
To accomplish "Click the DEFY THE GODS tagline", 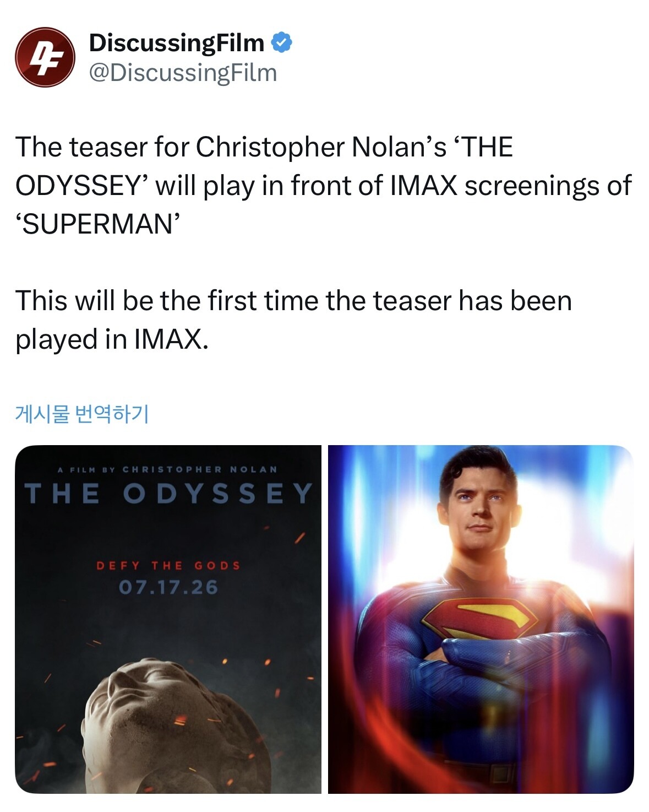I will 168,566.
